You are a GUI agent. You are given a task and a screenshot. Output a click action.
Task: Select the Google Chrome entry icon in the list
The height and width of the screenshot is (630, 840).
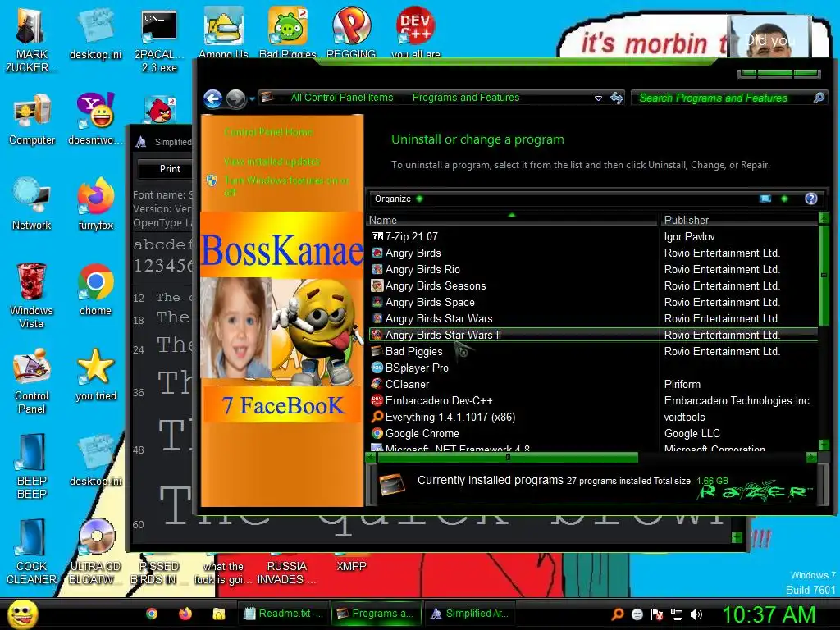[377, 433]
